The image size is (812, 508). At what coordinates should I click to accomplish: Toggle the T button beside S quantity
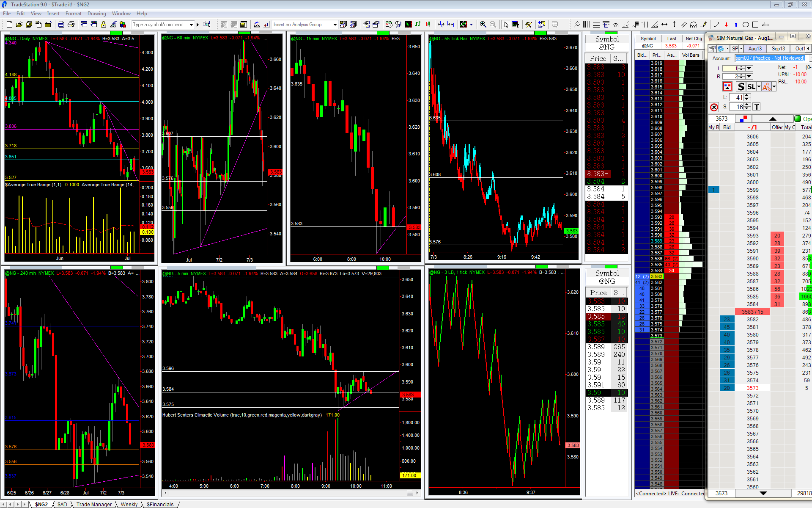pyautogui.click(x=757, y=107)
